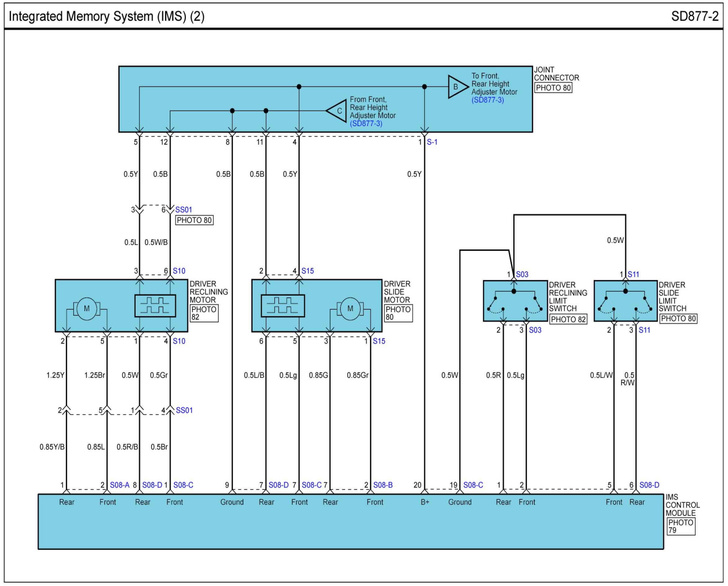The height and width of the screenshot is (586, 728).
Task: Open the SD877-3 link beside connector C
Action: (366, 124)
